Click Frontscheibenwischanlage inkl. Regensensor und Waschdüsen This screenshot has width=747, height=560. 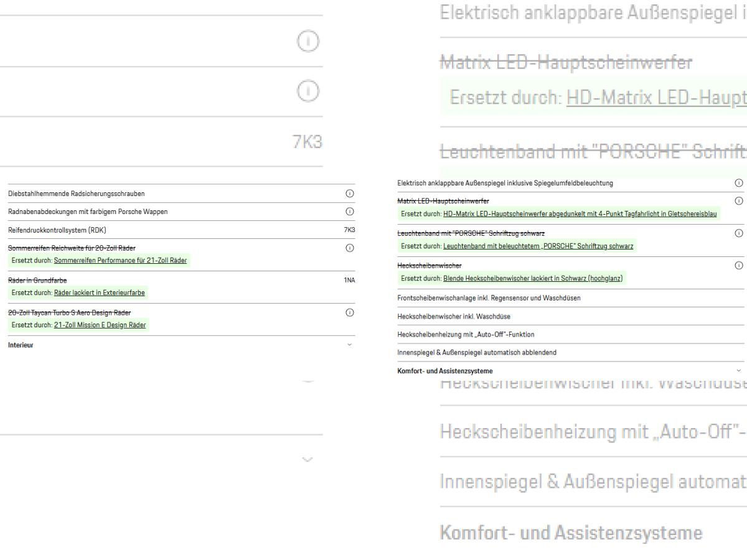[489, 298]
